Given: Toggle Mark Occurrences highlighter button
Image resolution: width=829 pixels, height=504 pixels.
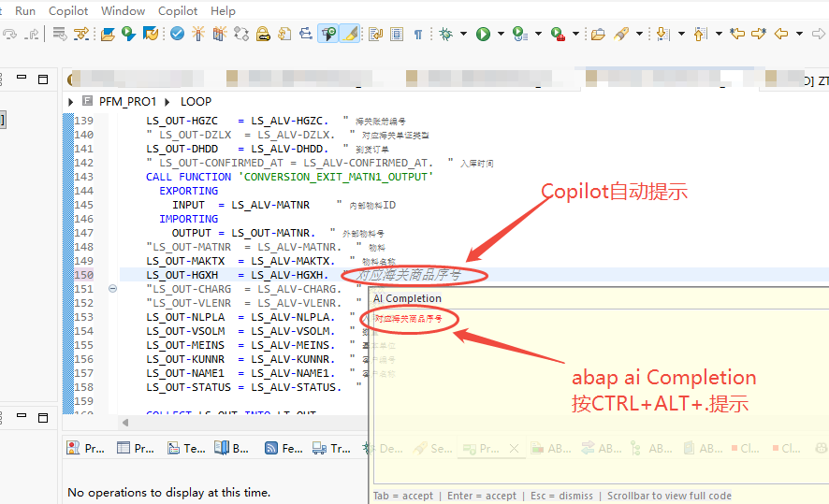Looking at the screenshot, I should [349, 35].
